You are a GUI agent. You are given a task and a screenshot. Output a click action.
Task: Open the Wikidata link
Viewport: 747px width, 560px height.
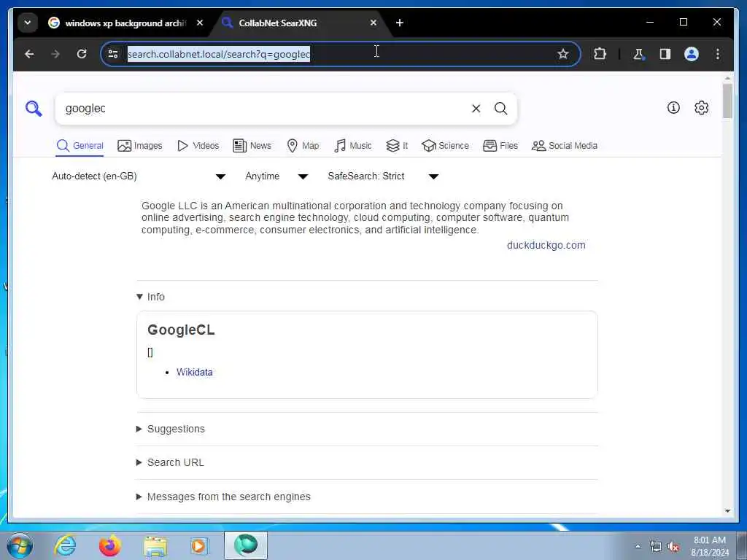(x=194, y=373)
